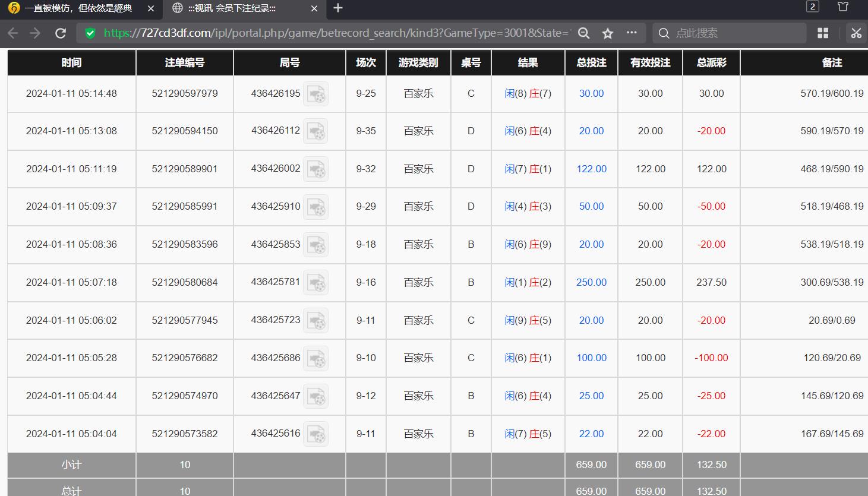
Task: Reload the current page
Action: (60, 33)
